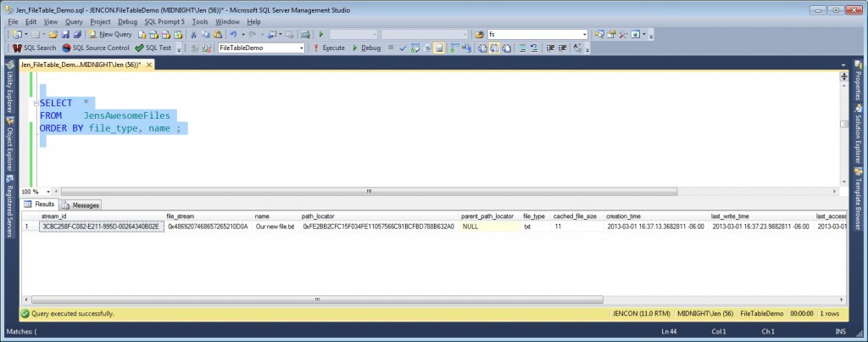The height and width of the screenshot is (342, 868).
Task: Decrease indent of selected lines
Action: pyautogui.click(x=550, y=48)
